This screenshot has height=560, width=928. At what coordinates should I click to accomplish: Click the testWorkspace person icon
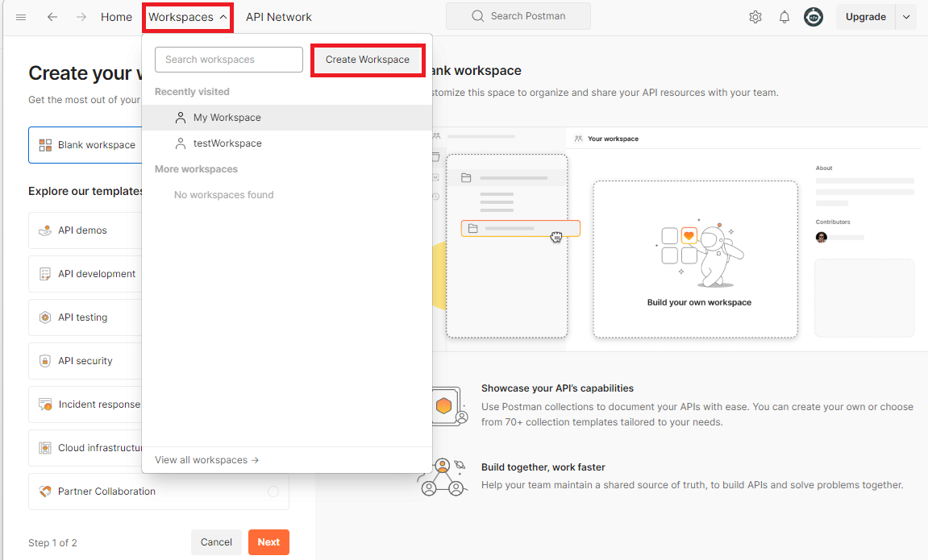[x=181, y=143]
